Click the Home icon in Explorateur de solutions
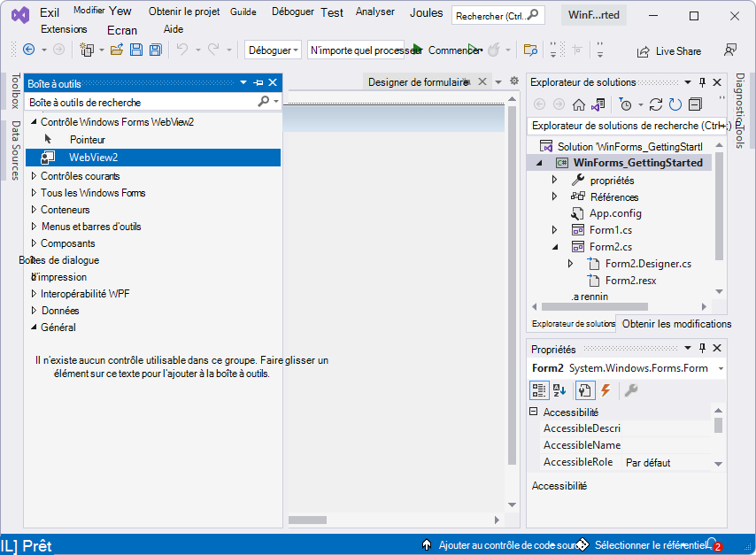The image size is (756, 555). 579,104
